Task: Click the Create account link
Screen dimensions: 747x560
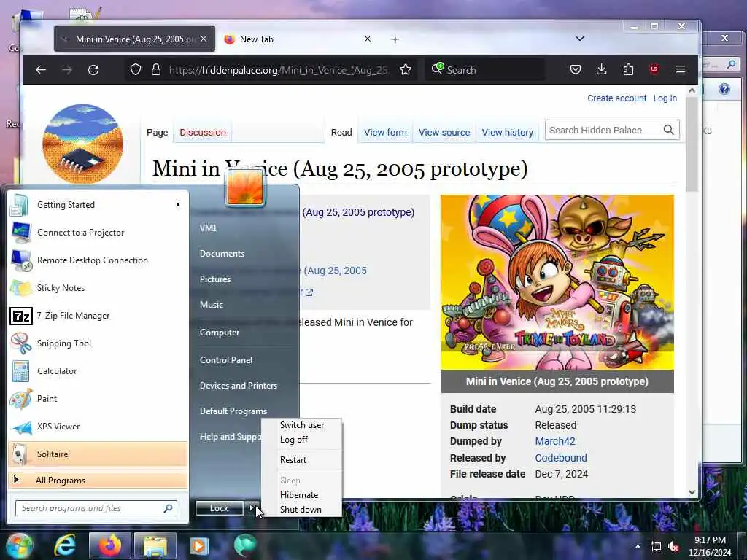Action: coord(616,98)
